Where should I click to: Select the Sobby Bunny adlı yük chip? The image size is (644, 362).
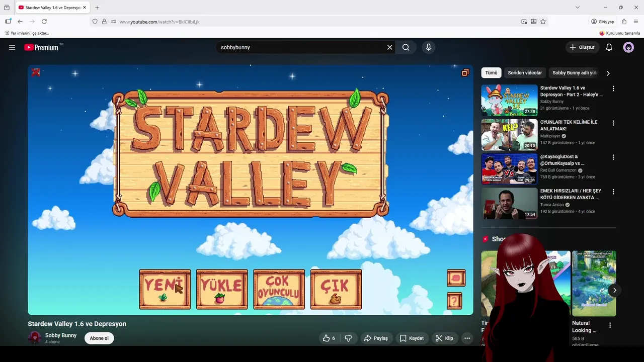(575, 73)
